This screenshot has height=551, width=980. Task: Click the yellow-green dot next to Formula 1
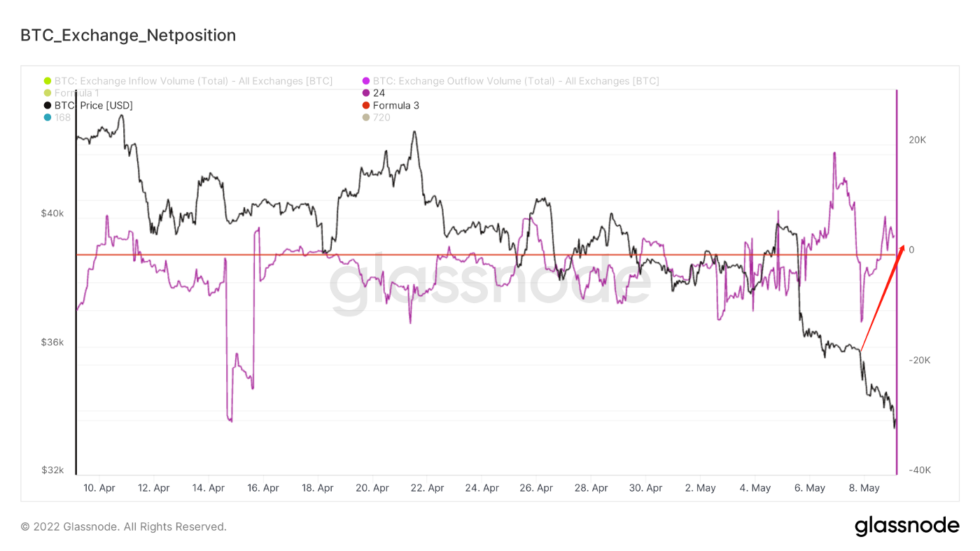point(48,93)
